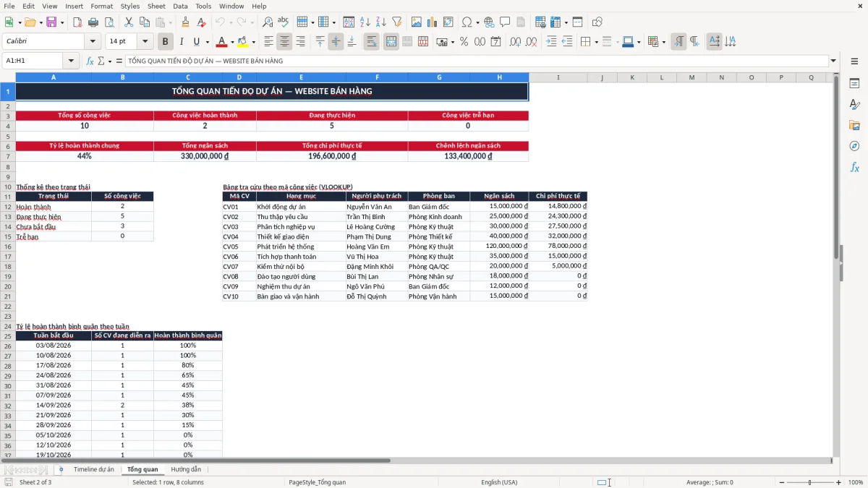Click language English (USA) in status bar
This screenshot has width=868, height=488.
coord(499,482)
